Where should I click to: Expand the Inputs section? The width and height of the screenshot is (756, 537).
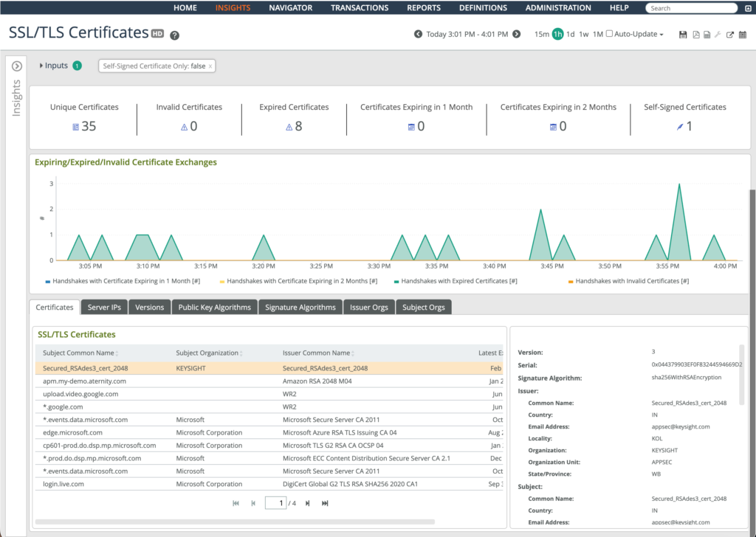53,66
